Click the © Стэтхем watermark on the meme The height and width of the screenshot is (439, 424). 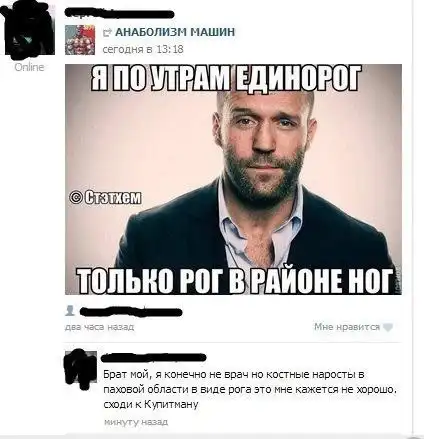pyautogui.click(x=105, y=197)
